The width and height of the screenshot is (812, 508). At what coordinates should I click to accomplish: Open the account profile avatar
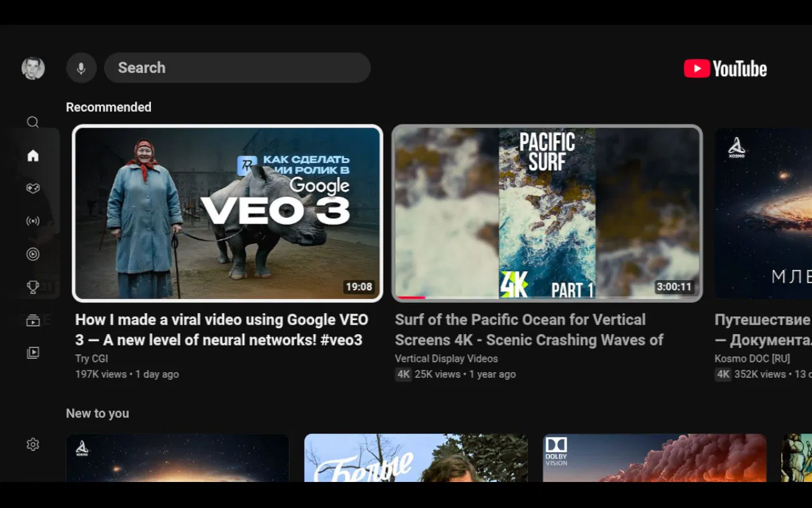click(x=33, y=68)
